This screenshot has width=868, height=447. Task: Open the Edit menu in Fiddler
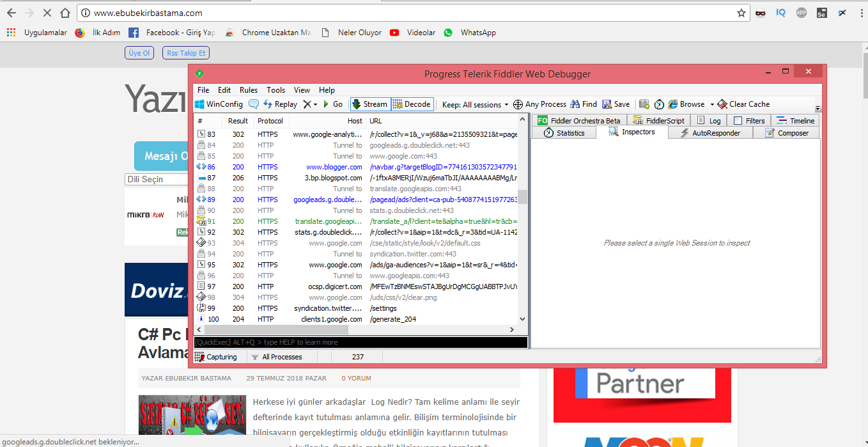tap(224, 90)
